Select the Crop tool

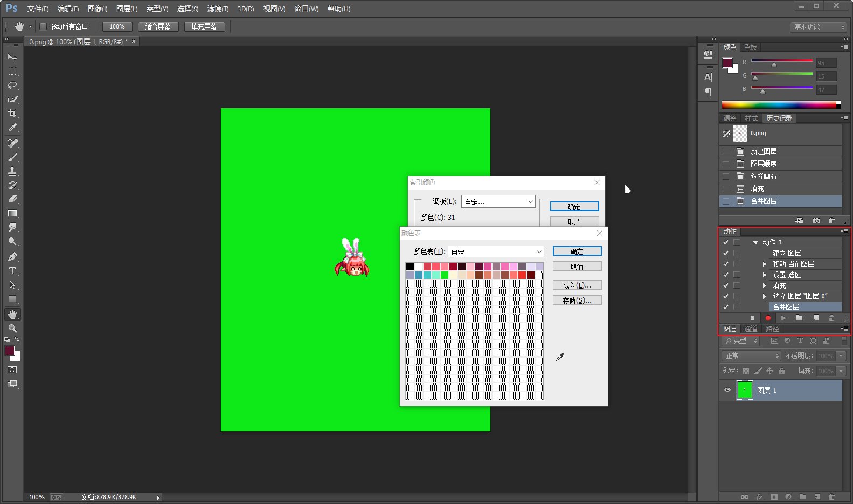click(12, 114)
